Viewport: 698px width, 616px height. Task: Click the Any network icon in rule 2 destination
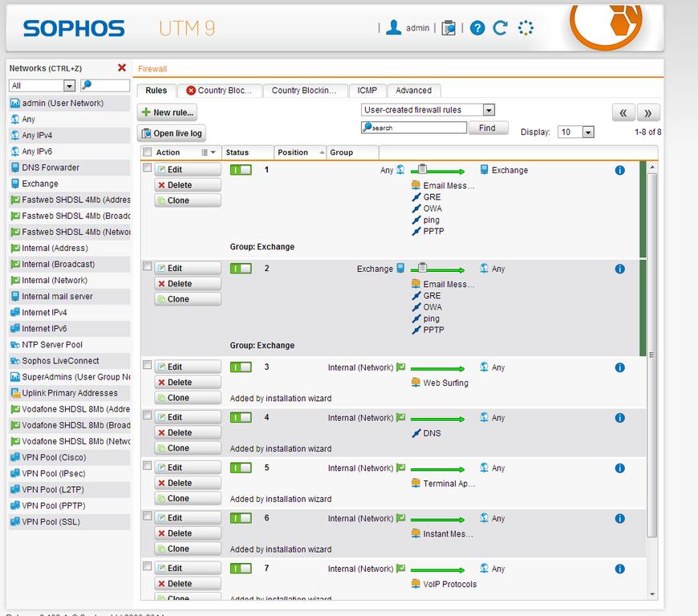pos(485,269)
